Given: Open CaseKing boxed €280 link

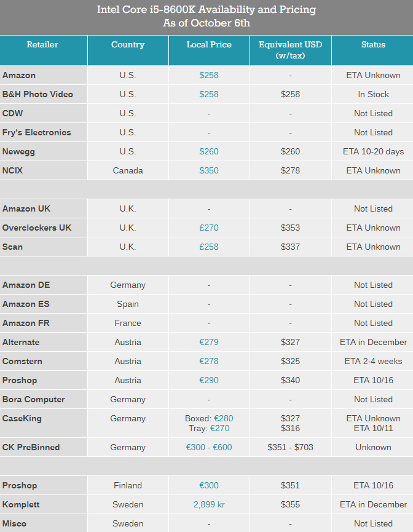Looking at the screenshot, I should coord(224,418).
